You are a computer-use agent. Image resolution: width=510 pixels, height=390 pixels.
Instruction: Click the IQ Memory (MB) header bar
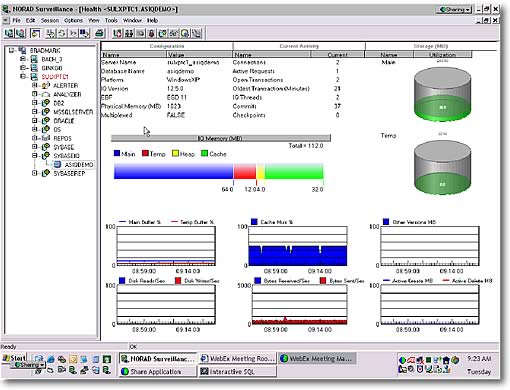click(x=221, y=138)
